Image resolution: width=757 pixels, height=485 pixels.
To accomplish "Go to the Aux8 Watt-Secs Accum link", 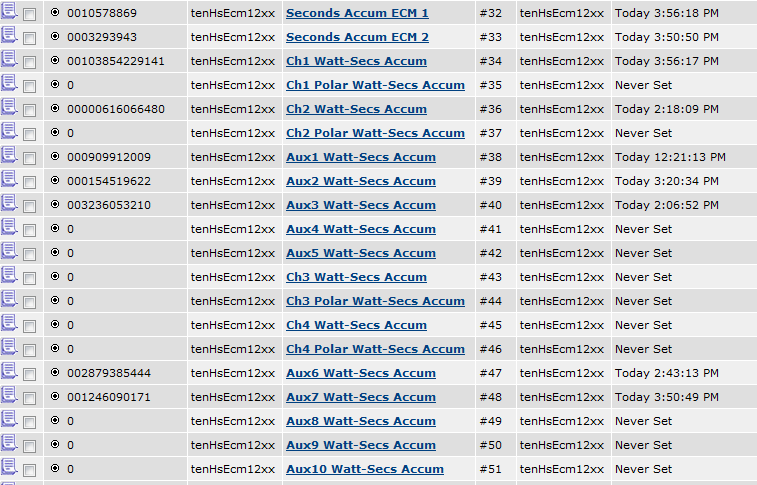I will click(360, 421).
